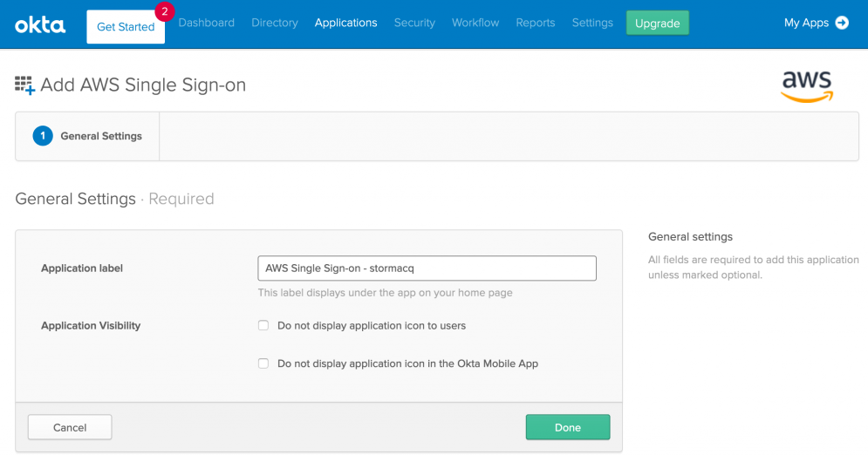
Task: Open the Reports menu
Action: click(x=536, y=23)
